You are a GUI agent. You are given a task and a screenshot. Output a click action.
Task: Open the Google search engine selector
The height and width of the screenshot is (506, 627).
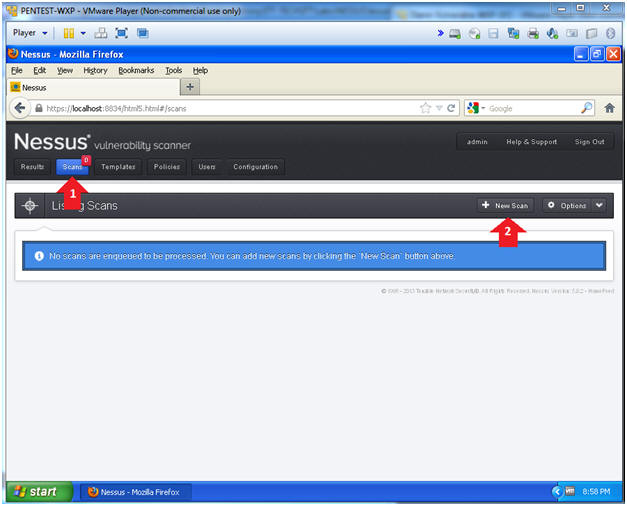click(475, 108)
